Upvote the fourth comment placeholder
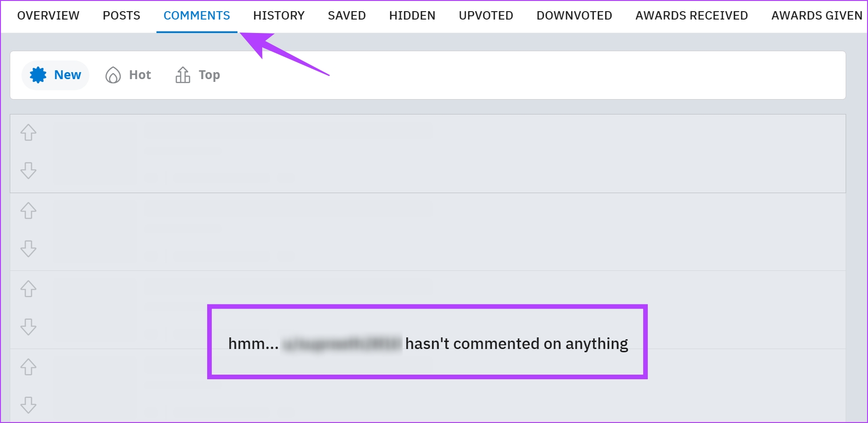 click(x=28, y=367)
